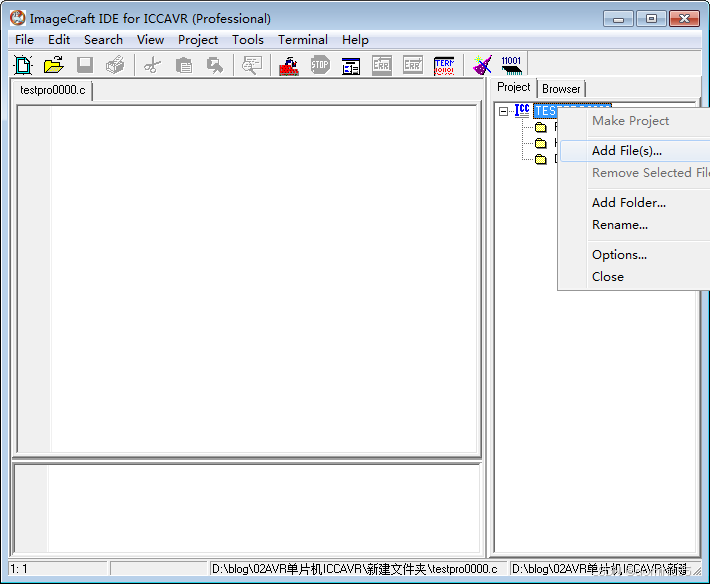Minimize the ImageCraft IDE window
710x584 pixels.
click(x=618, y=19)
